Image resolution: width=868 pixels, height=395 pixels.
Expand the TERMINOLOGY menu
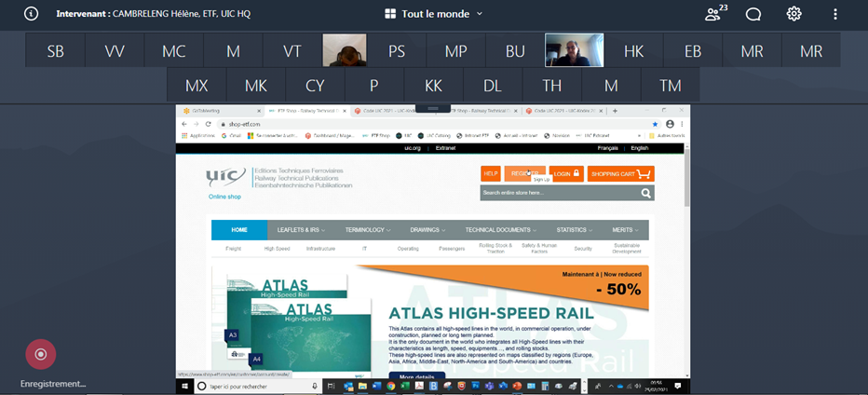pos(368,230)
